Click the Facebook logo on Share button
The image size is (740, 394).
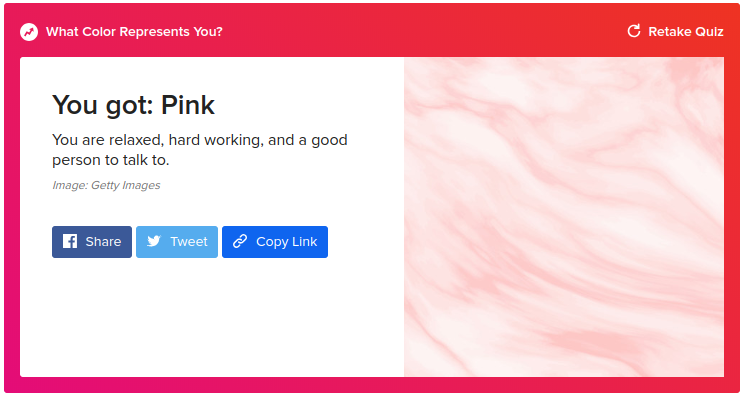pyautogui.click(x=70, y=242)
